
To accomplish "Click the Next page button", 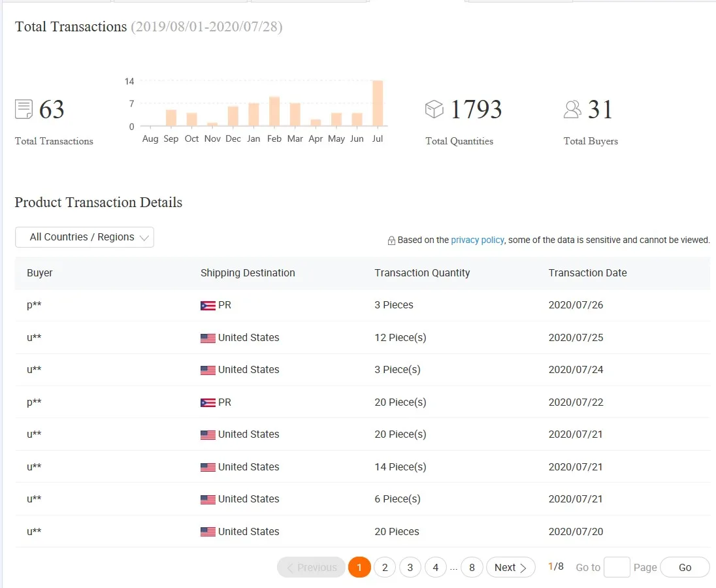I will (x=510, y=567).
